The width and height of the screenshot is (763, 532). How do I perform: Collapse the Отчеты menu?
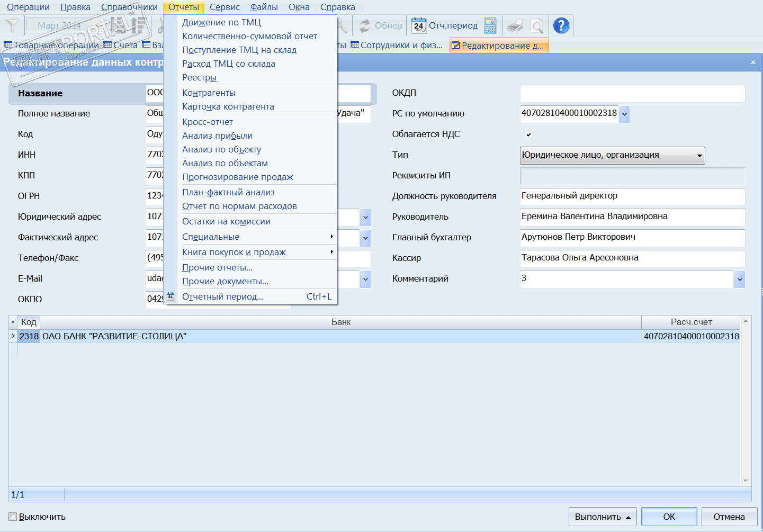click(184, 7)
